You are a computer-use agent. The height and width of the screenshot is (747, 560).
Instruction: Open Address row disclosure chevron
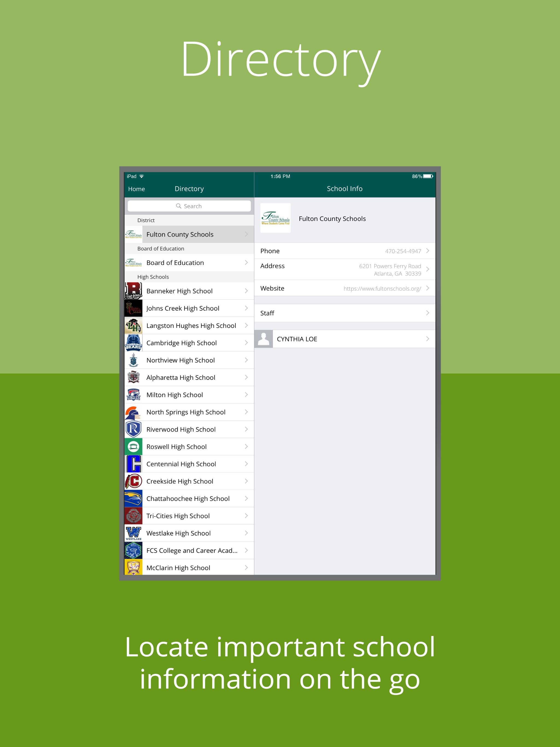tap(427, 269)
